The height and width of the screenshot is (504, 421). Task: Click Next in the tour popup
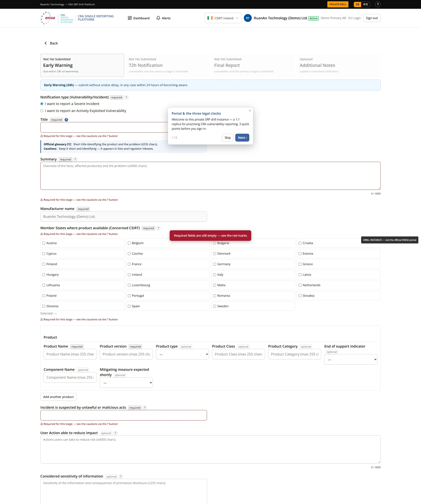pyautogui.click(x=242, y=138)
